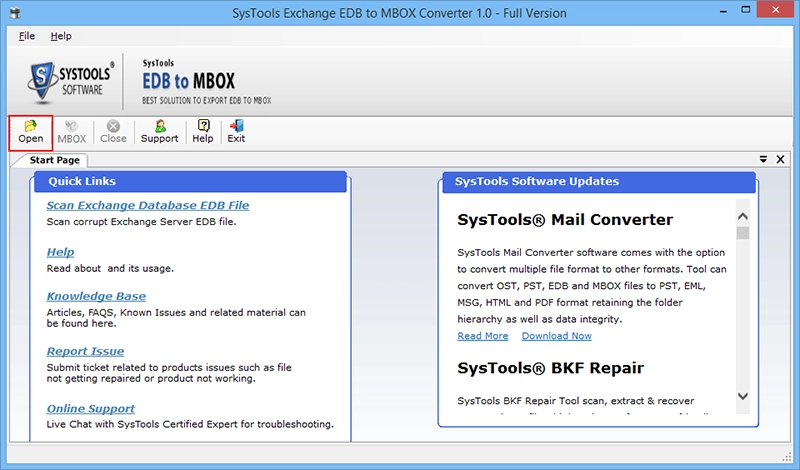Click the updates panel scroll down arrow
The width and height of the screenshot is (800, 470).
point(743,396)
